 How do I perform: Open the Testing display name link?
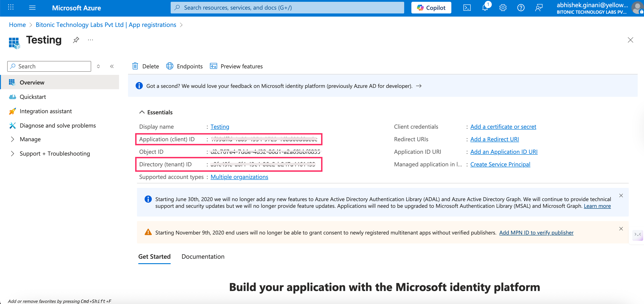click(x=220, y=127)
